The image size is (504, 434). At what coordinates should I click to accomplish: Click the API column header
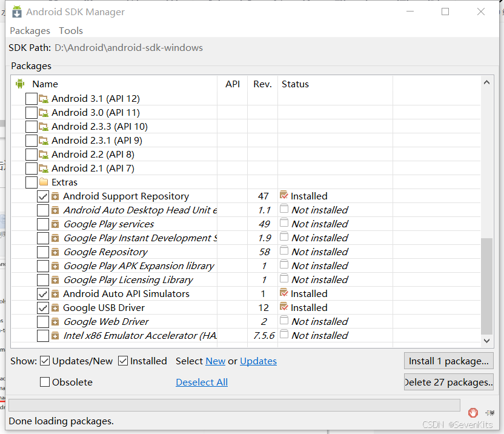click(x=233, y=84)
